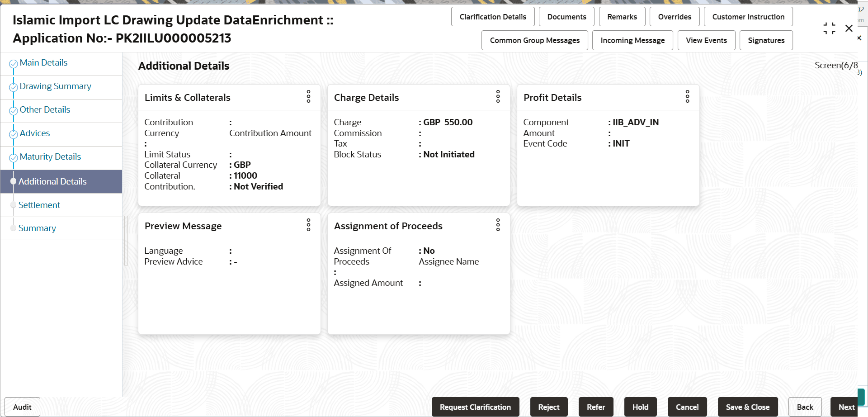
Task: Click the Request Clarification button
Action: click(475, 407)
